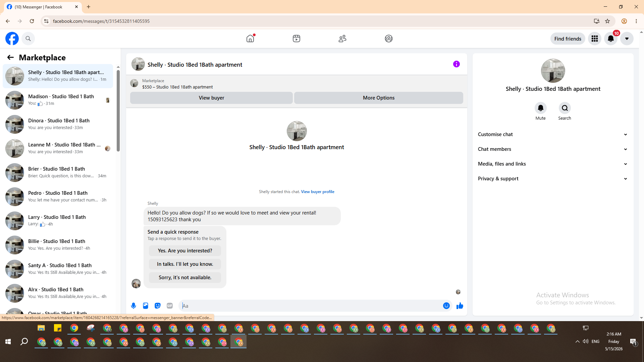Attach a photo with the image icon
The height and width of the screenshot is (362, 644).
146,306
